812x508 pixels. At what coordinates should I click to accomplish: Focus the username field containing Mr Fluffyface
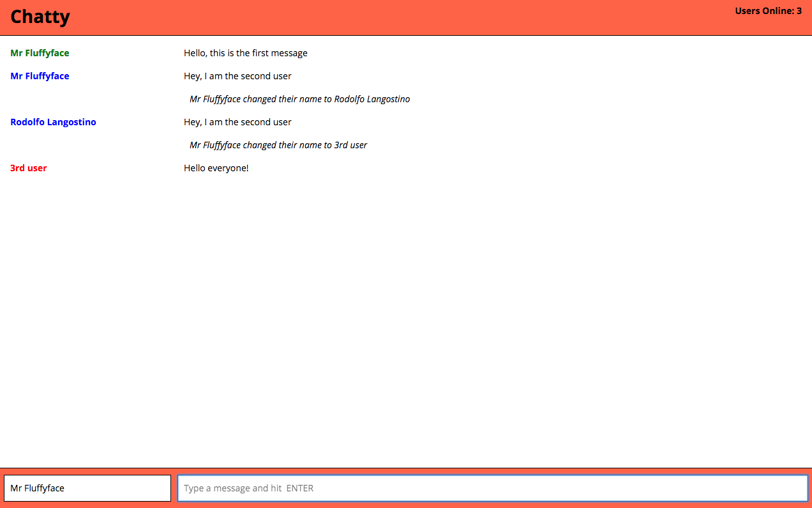87,488
